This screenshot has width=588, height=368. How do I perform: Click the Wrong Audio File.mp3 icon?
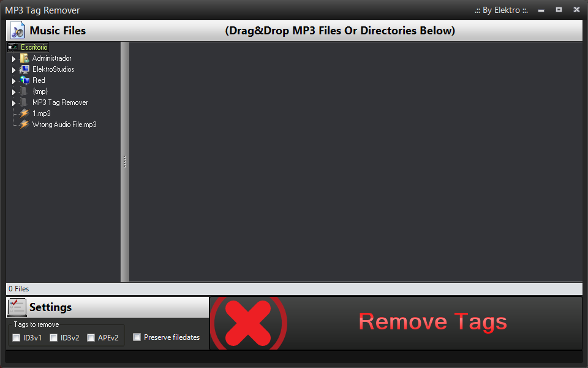[24, 125]
